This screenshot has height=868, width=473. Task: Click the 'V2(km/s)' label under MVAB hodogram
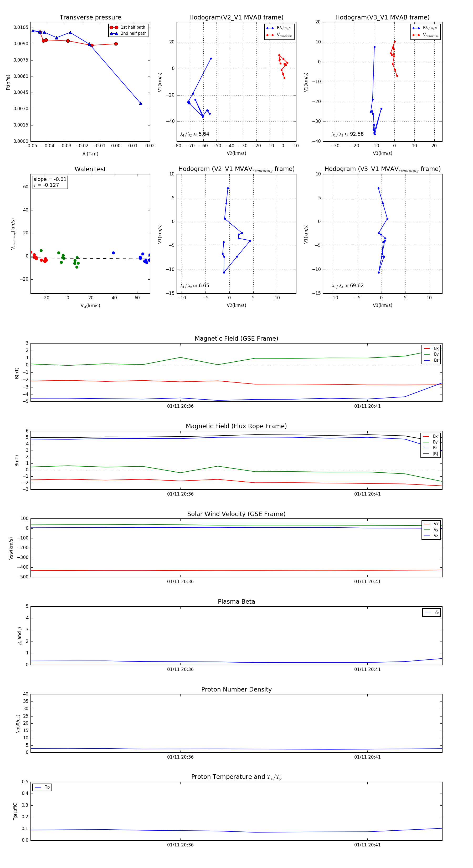236,154
